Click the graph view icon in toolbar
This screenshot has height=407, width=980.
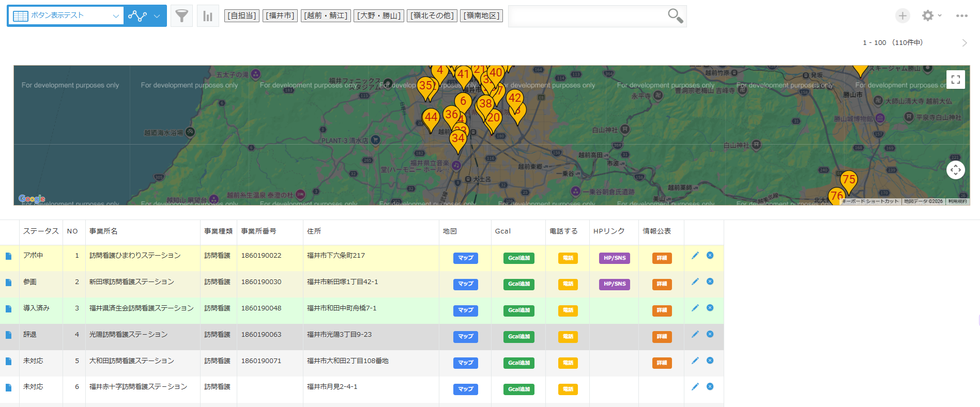point(137,16)
